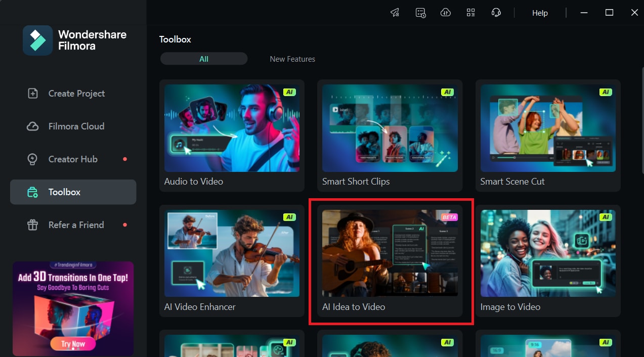Click the Refer a Friend gift icon
This screenshot has width=644, height=357.
[33, 225]
